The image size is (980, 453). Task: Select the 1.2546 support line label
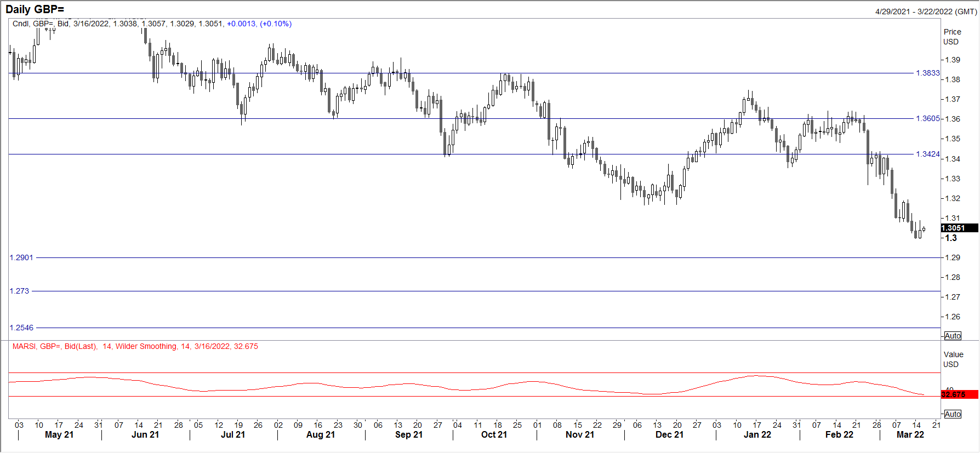point(21,328)
